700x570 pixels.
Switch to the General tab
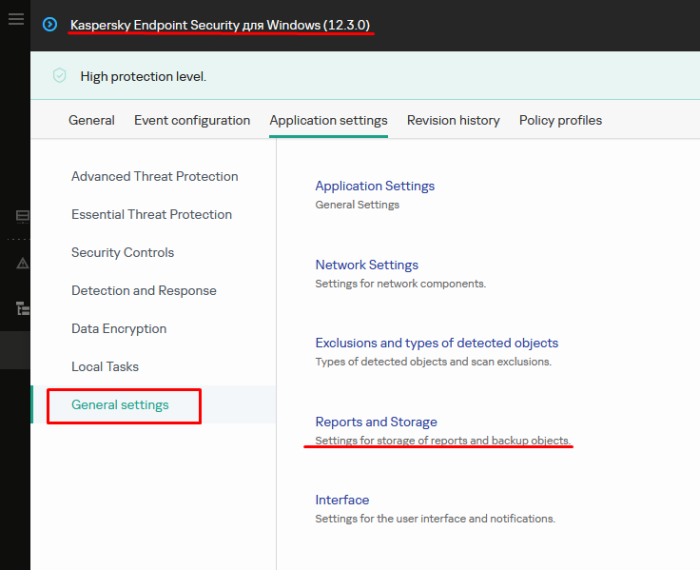(91, 120)
